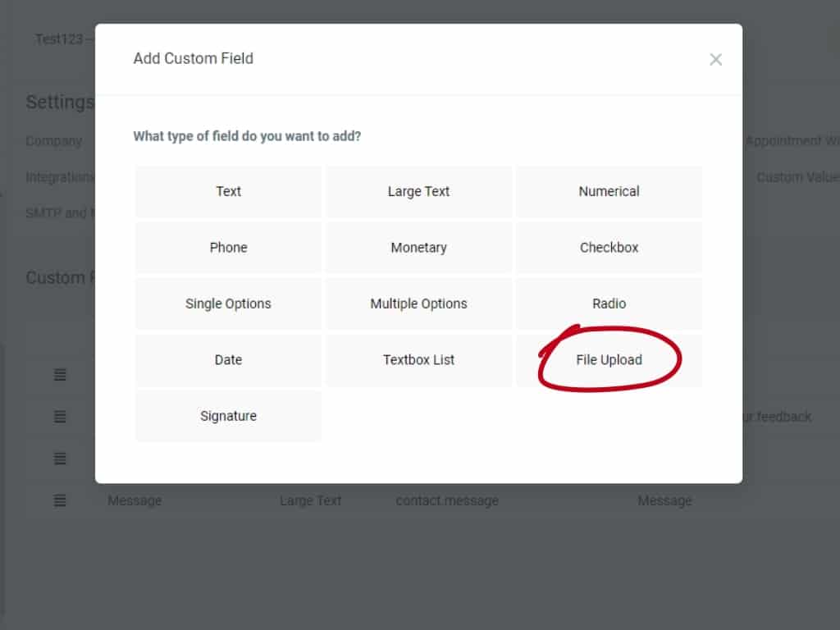Add a Signature field type
This screenshot has height=630, width=840.
pos(228,416)
